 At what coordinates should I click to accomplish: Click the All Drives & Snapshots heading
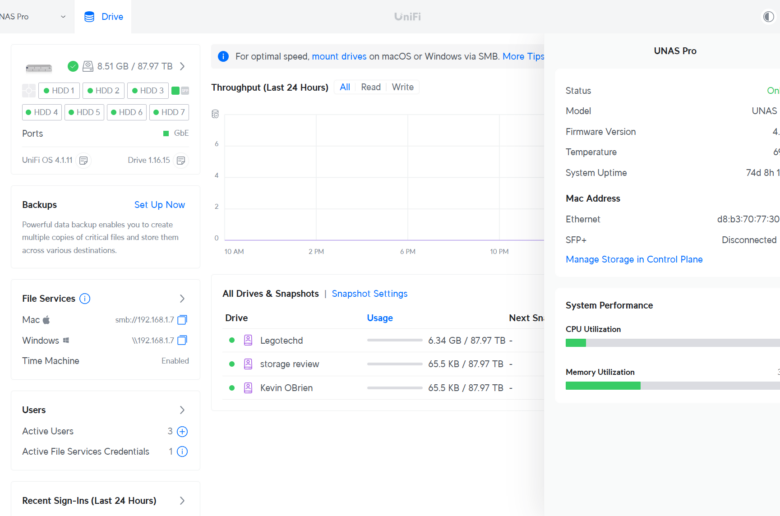click(271, 294)
